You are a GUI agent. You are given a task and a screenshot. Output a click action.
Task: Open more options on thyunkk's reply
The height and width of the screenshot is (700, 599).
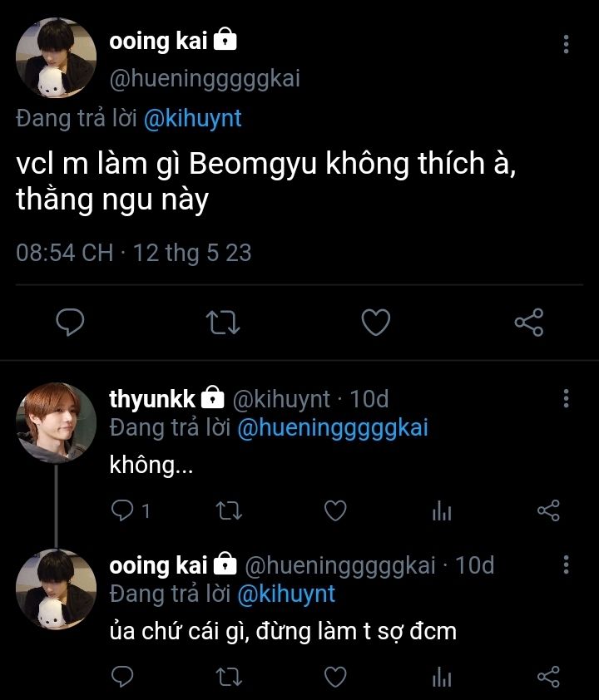[x=566, y=398]
